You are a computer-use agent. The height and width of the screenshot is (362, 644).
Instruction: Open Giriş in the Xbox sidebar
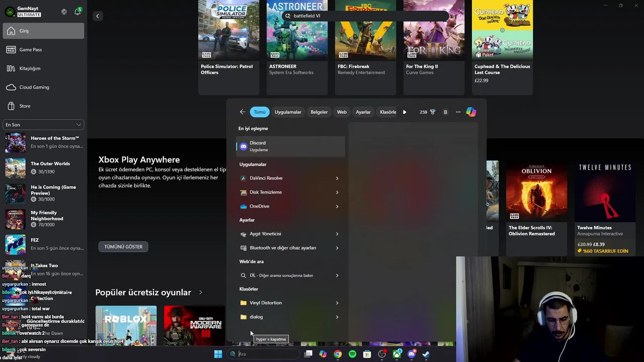click(x=43, y=31)
